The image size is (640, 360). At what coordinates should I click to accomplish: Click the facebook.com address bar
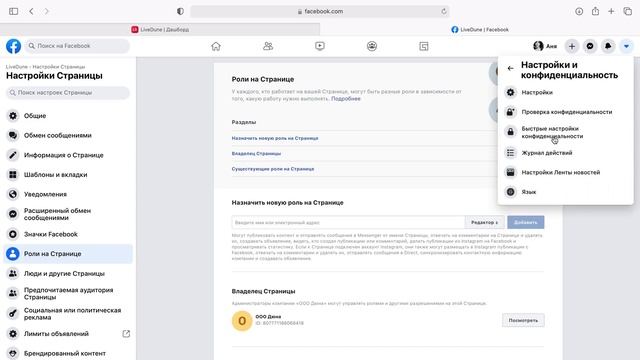tap(320, 11)
